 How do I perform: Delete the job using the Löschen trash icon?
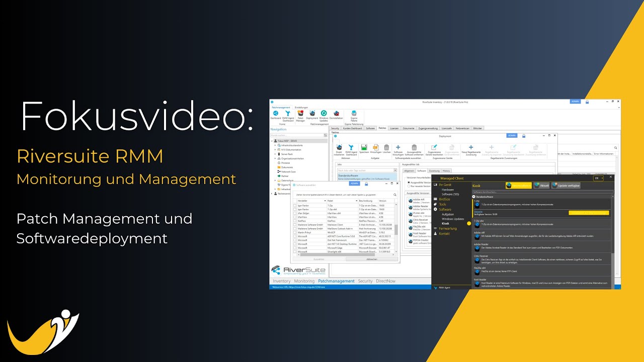386,147
